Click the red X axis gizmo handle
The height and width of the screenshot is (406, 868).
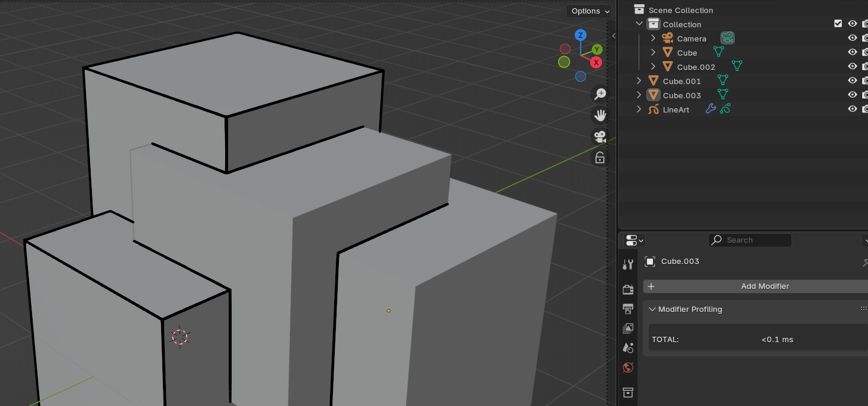596,62
